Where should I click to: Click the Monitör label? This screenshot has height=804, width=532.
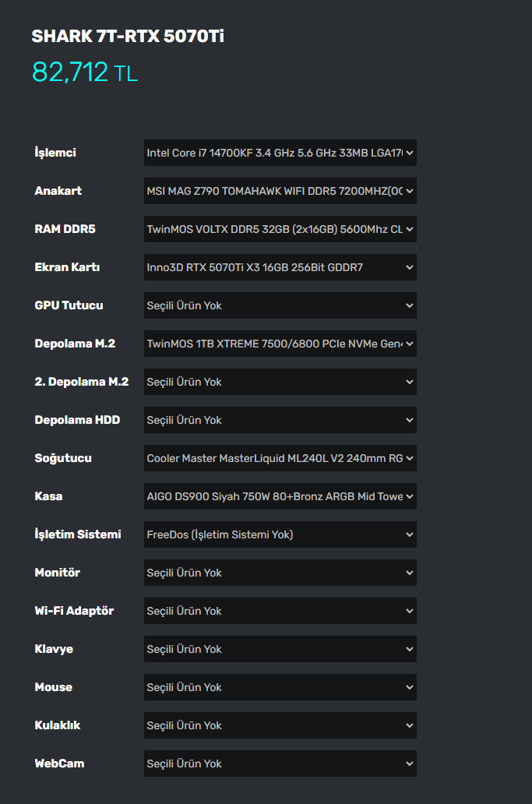[58, 573]
